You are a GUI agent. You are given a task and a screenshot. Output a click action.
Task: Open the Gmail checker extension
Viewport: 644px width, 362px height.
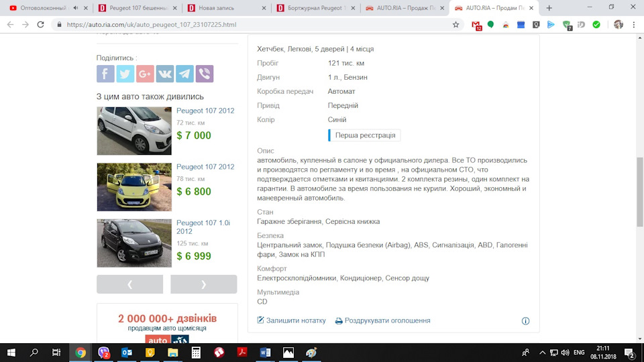476,25
